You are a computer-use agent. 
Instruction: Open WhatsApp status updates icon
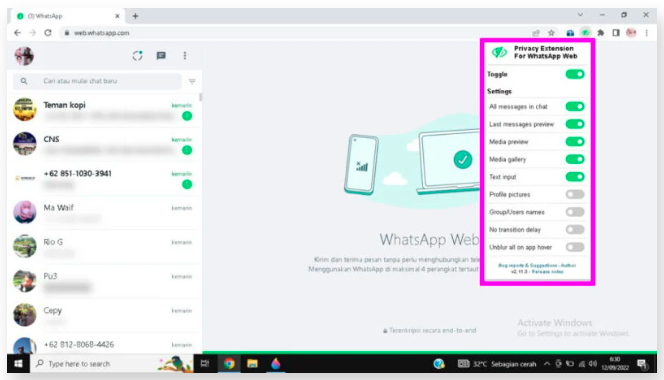[x=137, y=55]
